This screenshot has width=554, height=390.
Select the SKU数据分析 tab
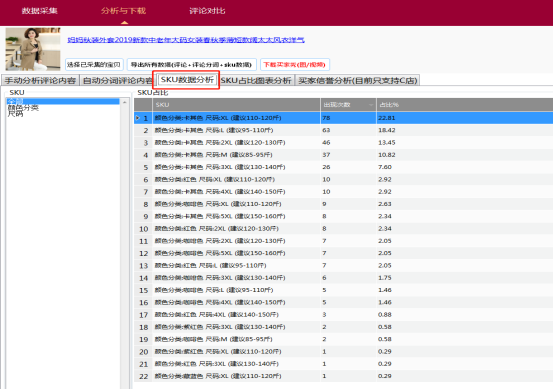click(187, 79)
